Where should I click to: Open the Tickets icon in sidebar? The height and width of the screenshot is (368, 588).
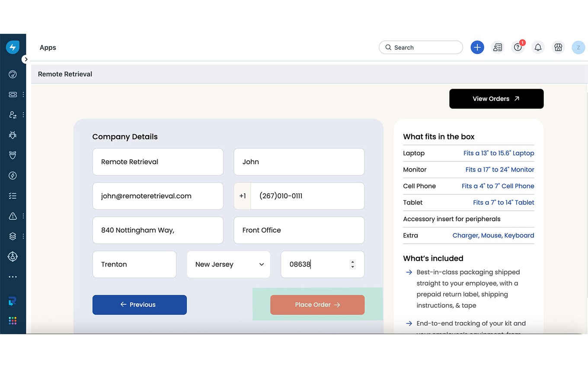click(13, 94)
